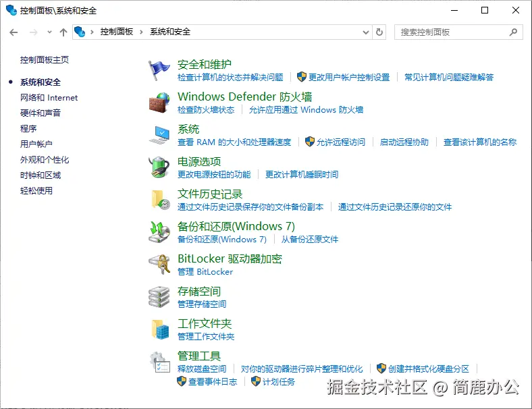Image resolution: width=532 pixels, height=409 pixels.
Task: Open the 安全和维护 flag icon
Action: 159,70
